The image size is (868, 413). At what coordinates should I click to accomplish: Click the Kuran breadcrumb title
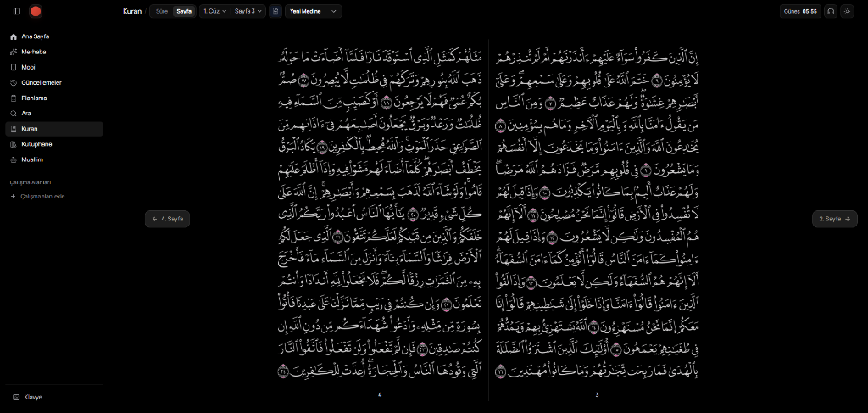pos(131,11)
